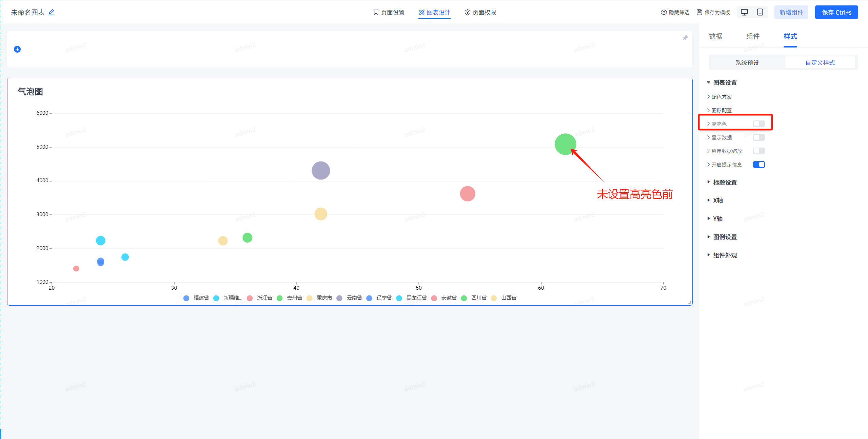This screenshot has height=439, width=868.
Task: Click the 未命名图表 page title
Action: coord(28,12)
